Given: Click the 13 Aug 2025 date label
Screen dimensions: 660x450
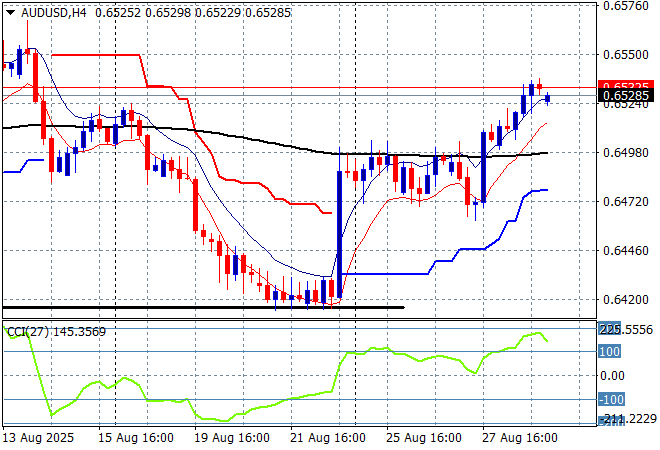Looking at the screenshot, I should (38, 438).
